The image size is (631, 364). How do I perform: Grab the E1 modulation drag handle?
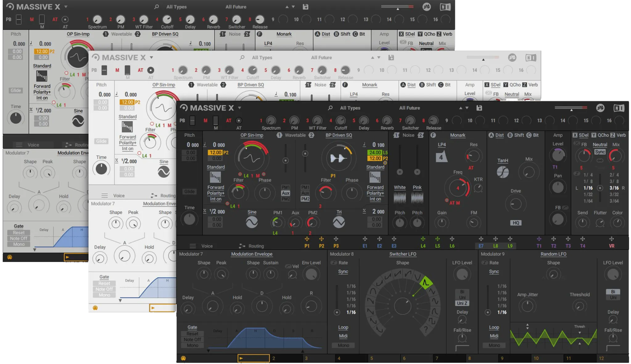coord(365,239)
